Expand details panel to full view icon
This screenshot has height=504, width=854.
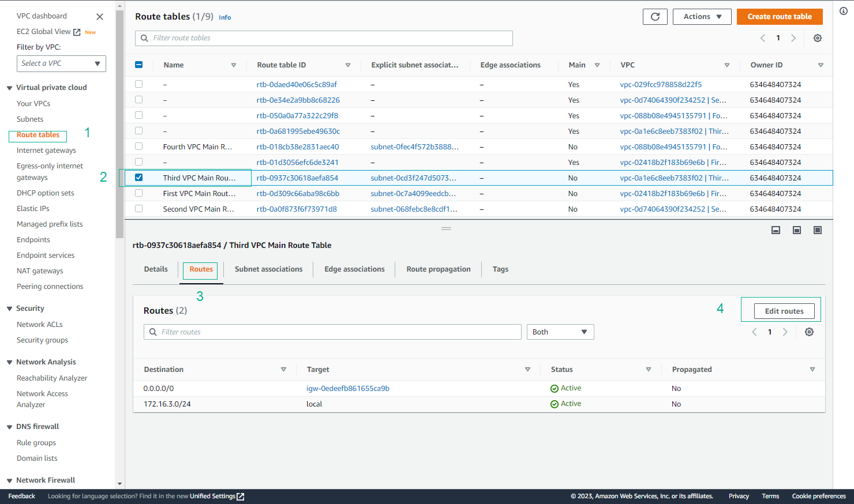tap(818, 230)
